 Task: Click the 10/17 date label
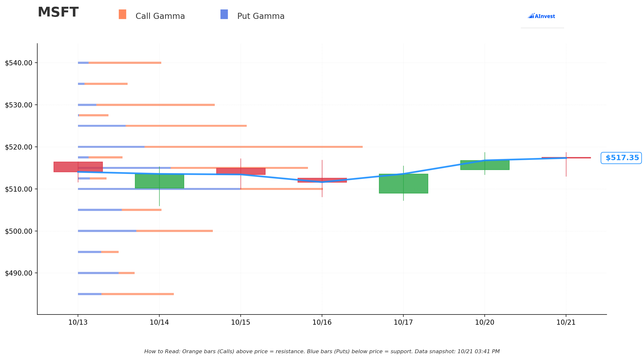click(x=403, y=322)
